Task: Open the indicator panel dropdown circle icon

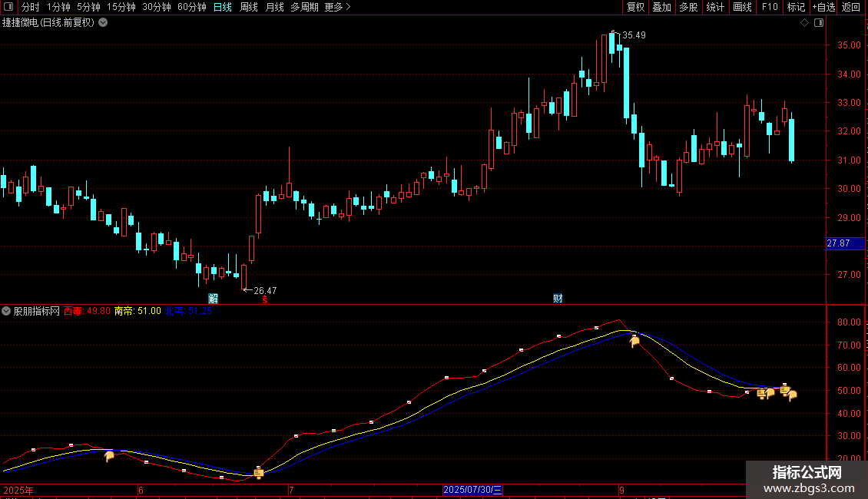Action: pos(6,311)
